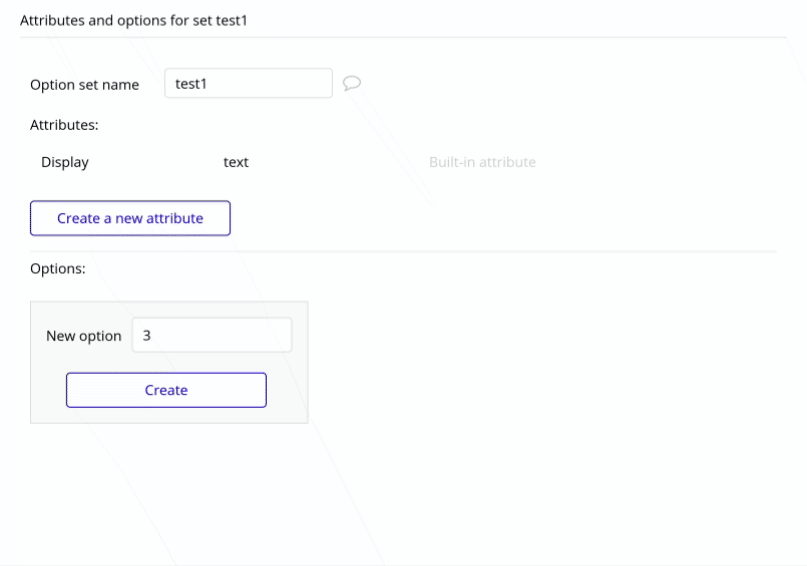Viewport: 807px width, 566px height.
Task: Click the greyed Built-in attribute label
Action: (x=482, y=162)
